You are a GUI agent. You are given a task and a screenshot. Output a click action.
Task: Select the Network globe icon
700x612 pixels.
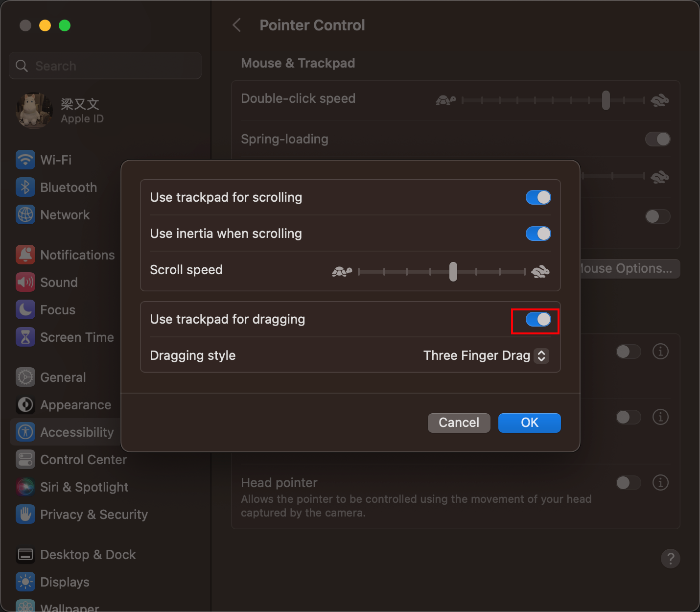pyautogui.click(x=25, y=214)
